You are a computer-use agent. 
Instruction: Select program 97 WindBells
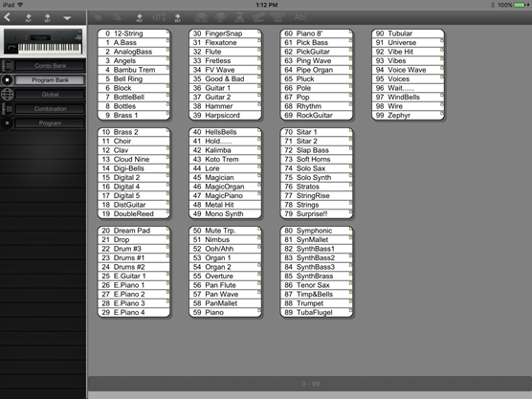[x=409, y=98]
